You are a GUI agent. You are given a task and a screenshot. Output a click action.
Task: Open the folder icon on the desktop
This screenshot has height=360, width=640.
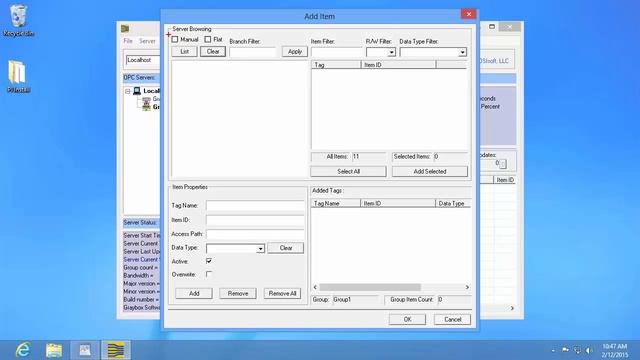coord(18,76)
